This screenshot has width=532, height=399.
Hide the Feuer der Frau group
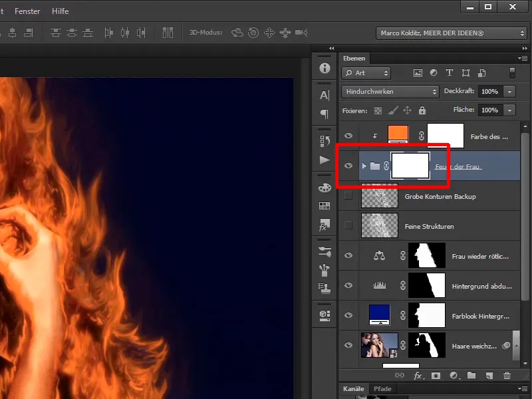tap(348, 166)
